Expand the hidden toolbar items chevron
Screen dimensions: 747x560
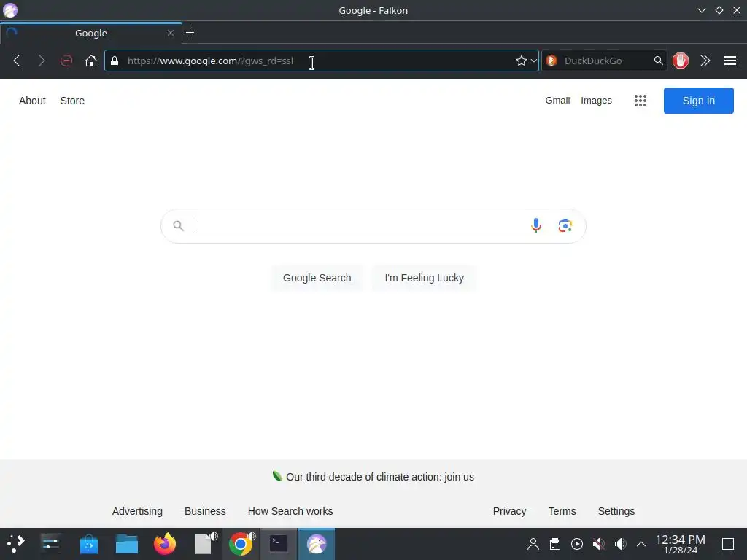[x=705, y=61]
